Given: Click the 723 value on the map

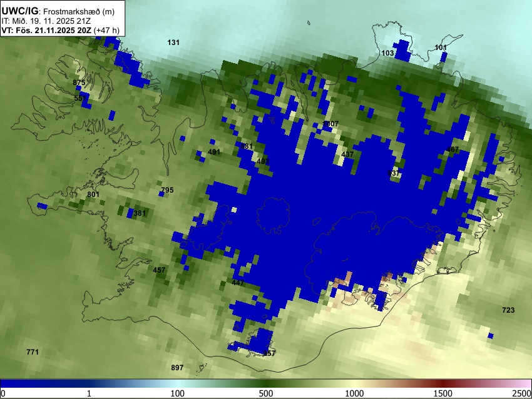Looking at the screenshot, I should click(x=508, y=310).
